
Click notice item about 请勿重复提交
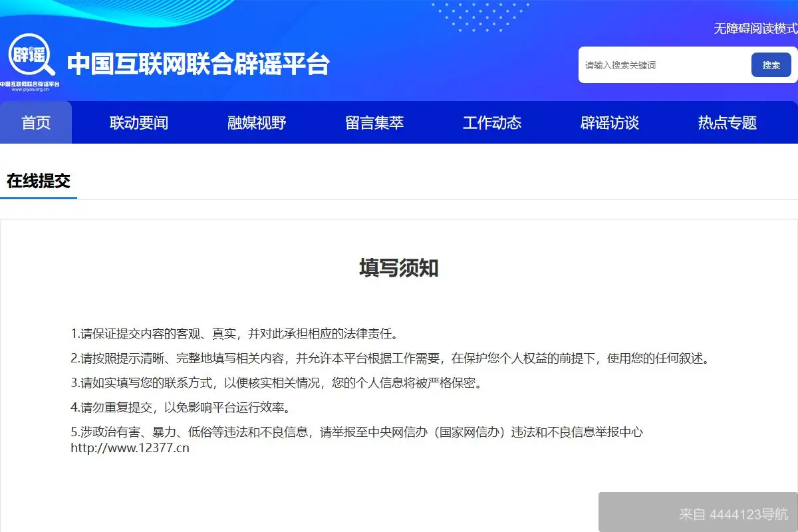pyautogui.click(x=180, y=407)
